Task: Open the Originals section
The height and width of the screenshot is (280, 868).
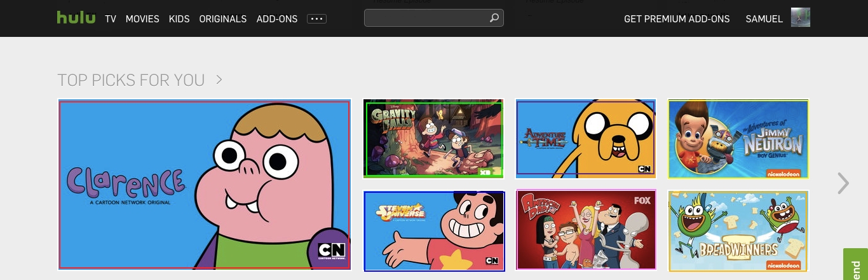Action: 223,19
